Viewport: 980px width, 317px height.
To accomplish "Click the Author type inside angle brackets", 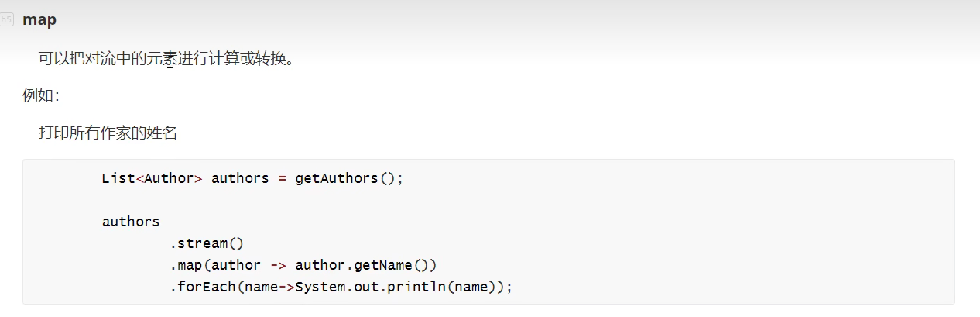I will (x=169, y=178).
